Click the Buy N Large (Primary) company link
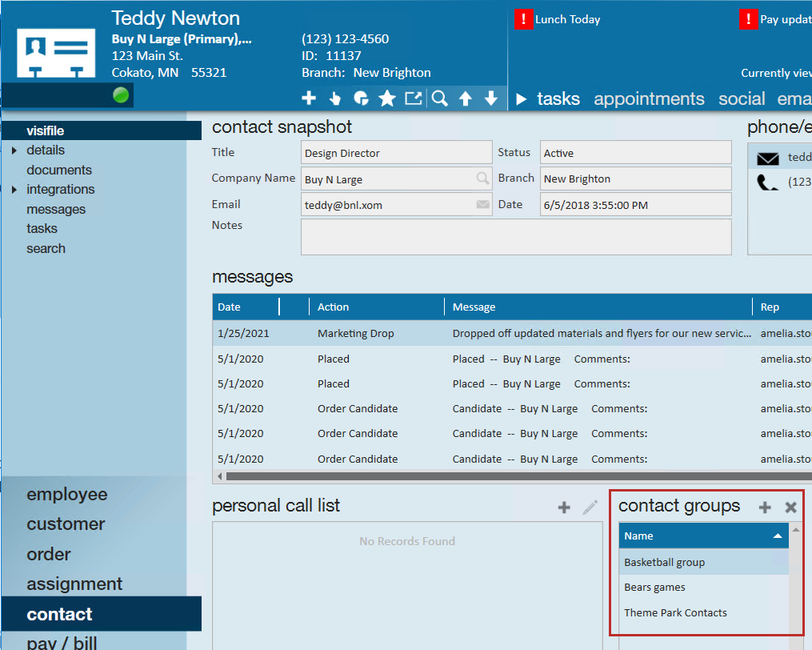 182,39
